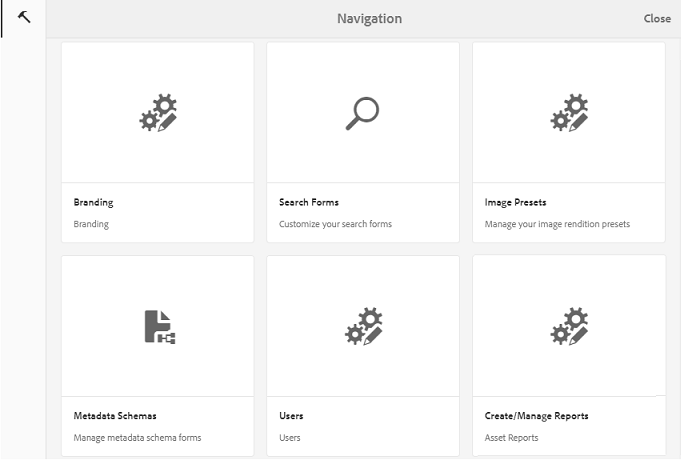
Task: Click the Create/Manage Reports gears icon
Action: coord(569,327)
